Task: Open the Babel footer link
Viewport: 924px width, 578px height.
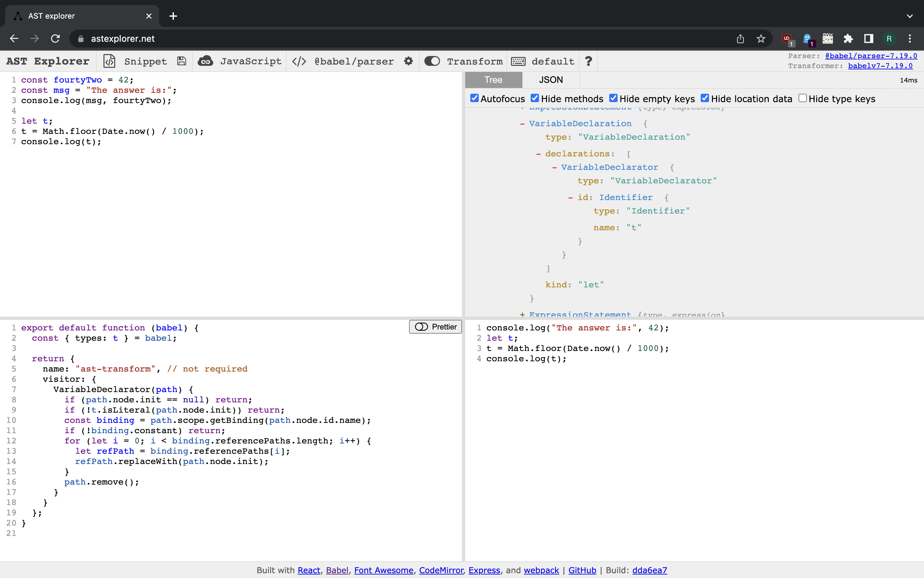Action: [337, 570]
